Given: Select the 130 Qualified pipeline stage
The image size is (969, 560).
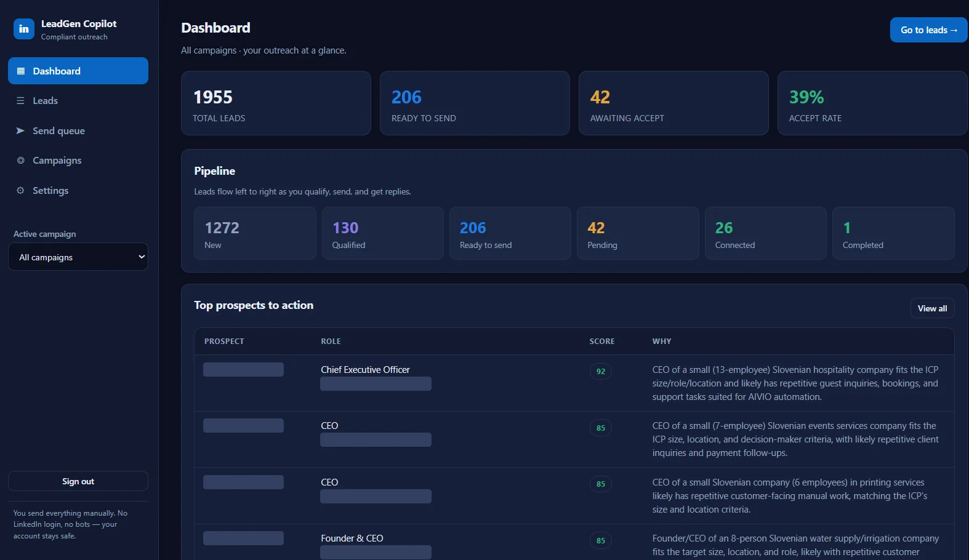Looking at the screenshot, I should tap(382, 233).
